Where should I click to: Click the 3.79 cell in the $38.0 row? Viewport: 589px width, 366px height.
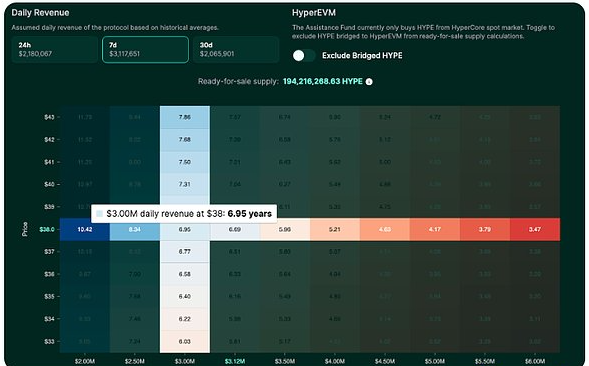tap(485, 229)
